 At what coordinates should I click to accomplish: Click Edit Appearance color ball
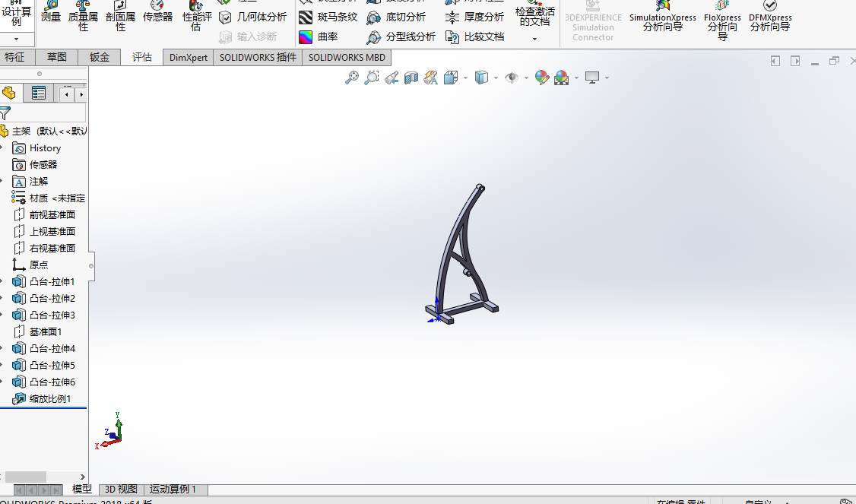pyautogui.click(x=541, y=78)
